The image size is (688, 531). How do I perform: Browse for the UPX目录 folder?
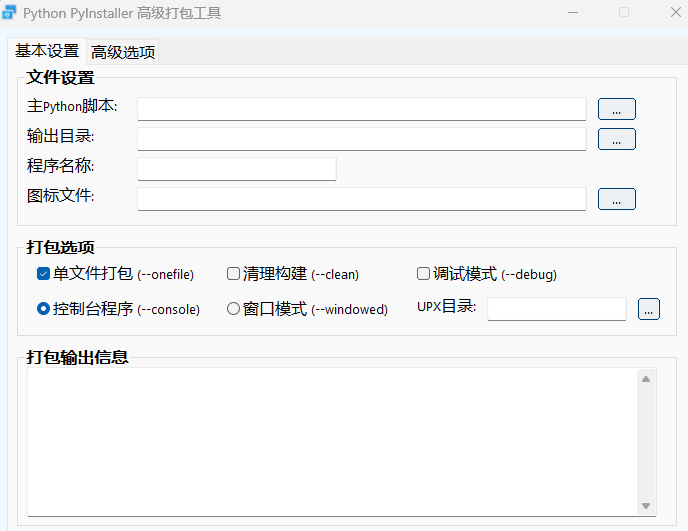(x=649, y=309)
